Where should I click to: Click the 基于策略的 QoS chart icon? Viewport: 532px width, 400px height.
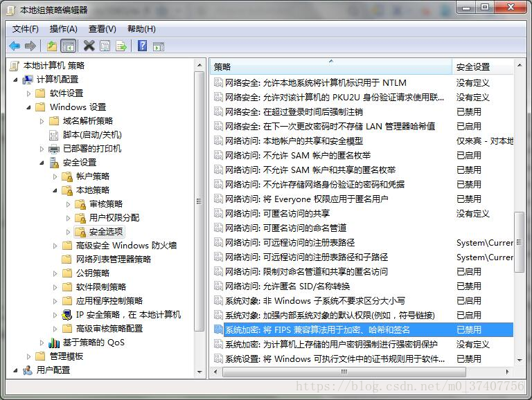pyautogui.click(x=54, y=343)
